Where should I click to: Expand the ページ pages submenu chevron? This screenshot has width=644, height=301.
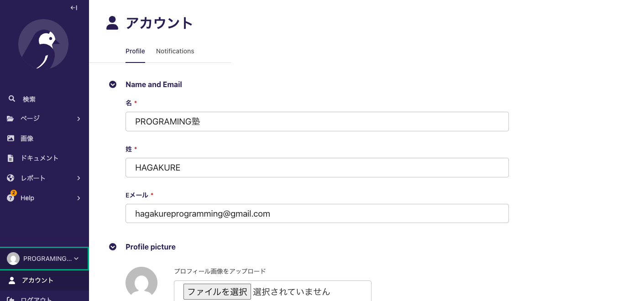click(x=78, y=119)
